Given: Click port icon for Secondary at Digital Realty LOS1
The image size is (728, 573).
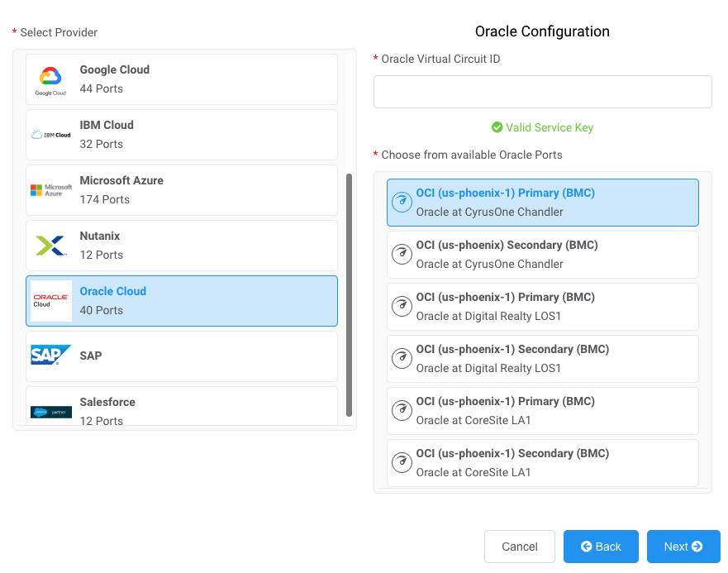Looking at the screenshot, I should coord(402,358).
